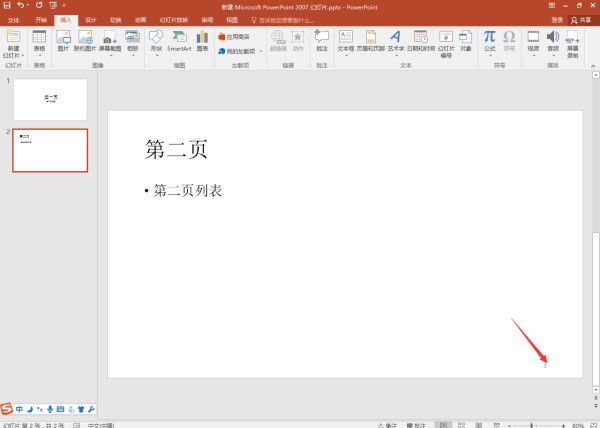Start 屏幕录制 screen recording

(573, 42)
